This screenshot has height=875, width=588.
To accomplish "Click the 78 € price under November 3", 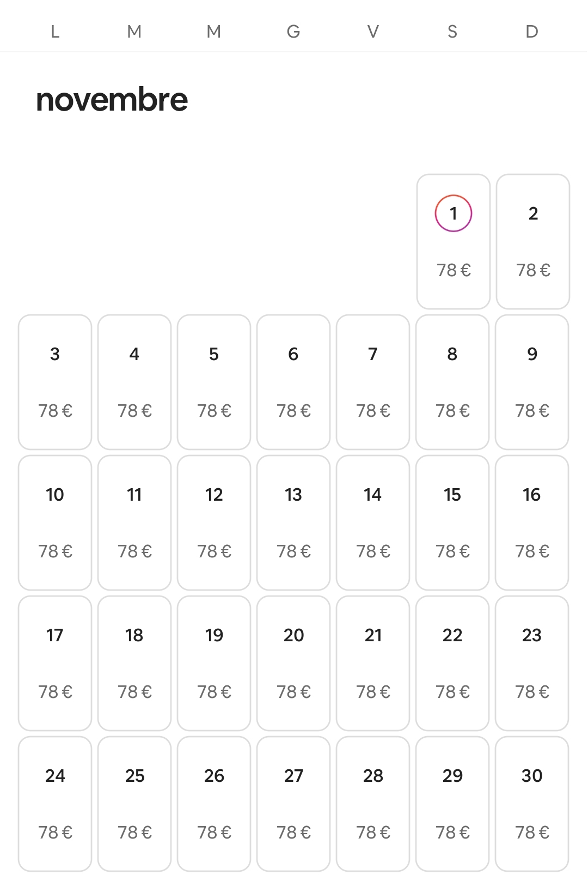I will [55, 411].
